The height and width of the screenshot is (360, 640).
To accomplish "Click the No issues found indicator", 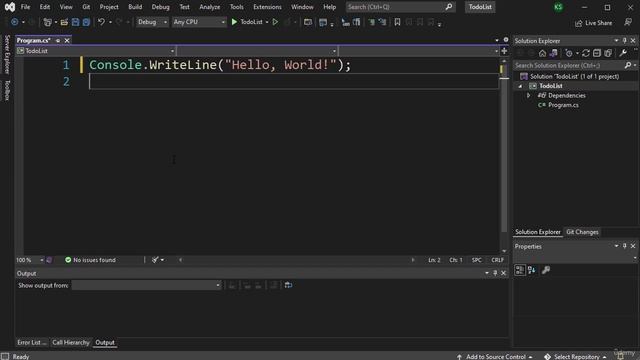I will (x=90, y=260).
